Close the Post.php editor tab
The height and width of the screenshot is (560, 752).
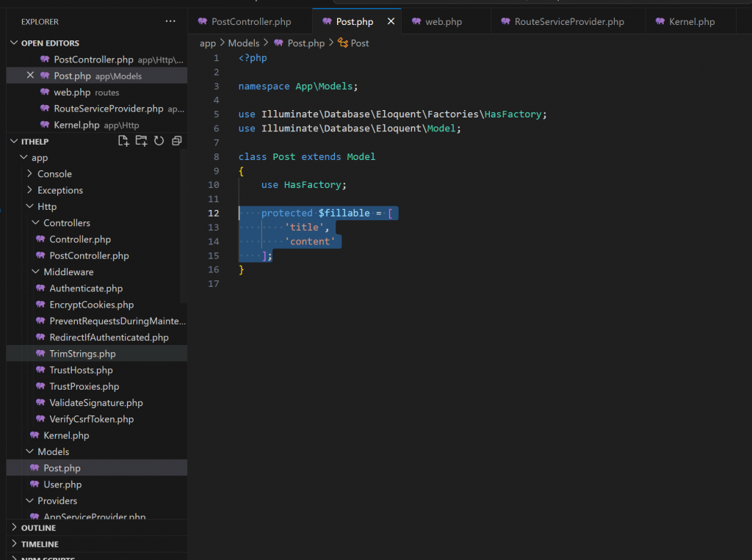coord(391,21)
